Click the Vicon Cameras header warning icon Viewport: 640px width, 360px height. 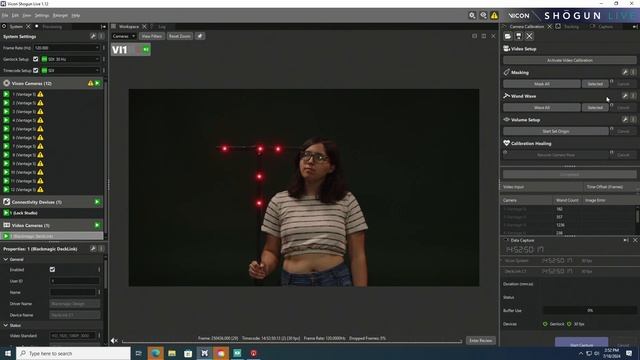click(90, 83)
